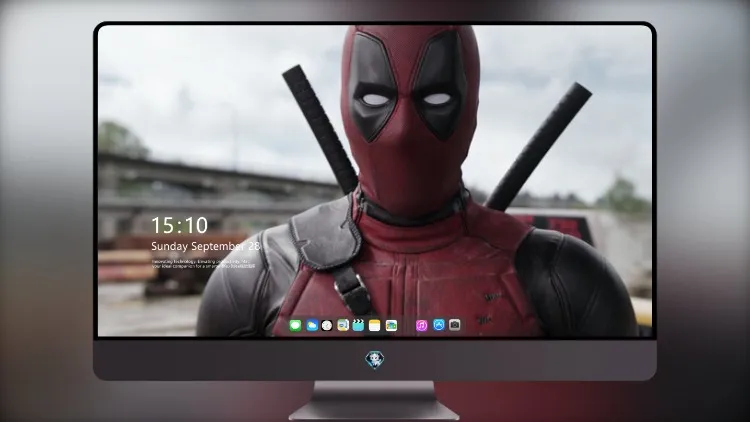Open the Maps icon in the dock
Viewport: 750px width, 422px height.
[343, 326]
